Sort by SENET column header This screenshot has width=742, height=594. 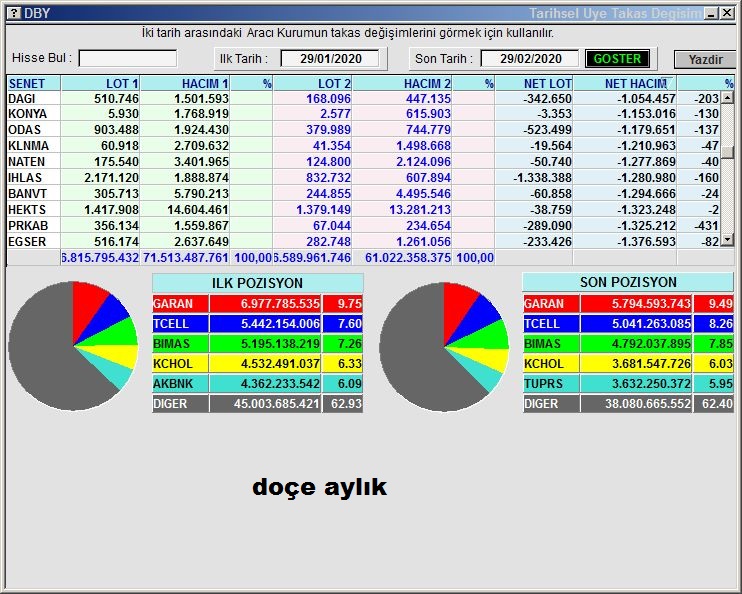pos(33,84)
